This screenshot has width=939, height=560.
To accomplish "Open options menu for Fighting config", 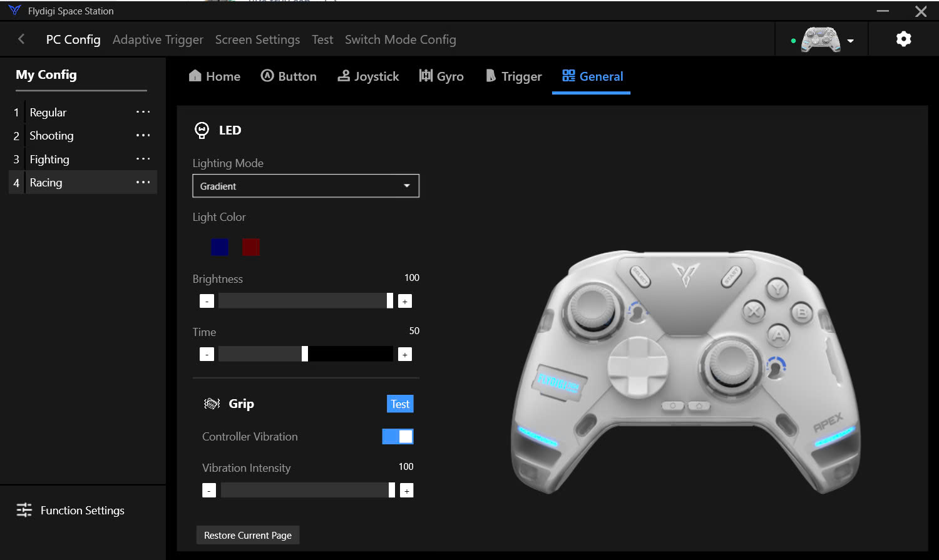I will [143, 159].
